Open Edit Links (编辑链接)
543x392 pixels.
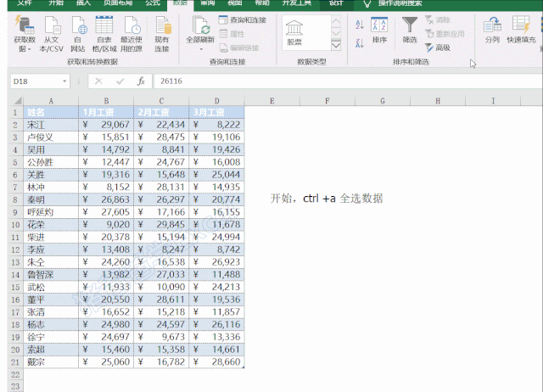239,48
